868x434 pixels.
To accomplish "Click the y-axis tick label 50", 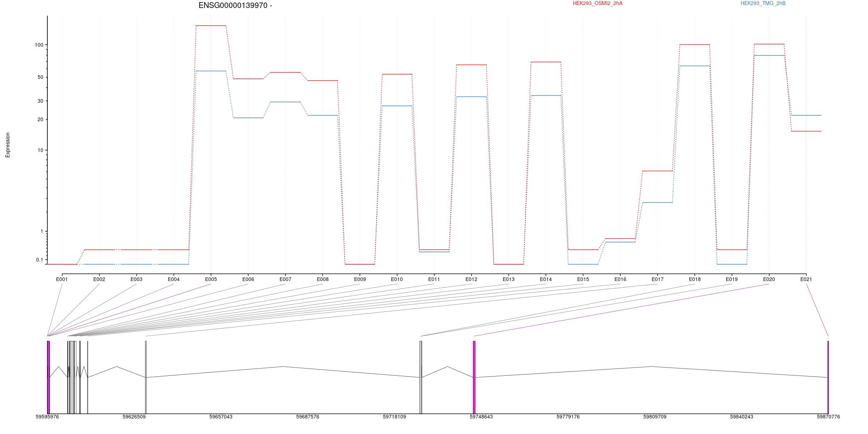I will coord(40,77).
